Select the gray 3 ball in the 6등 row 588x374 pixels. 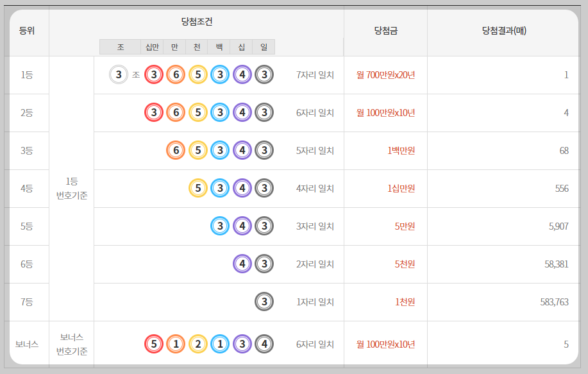264,264
